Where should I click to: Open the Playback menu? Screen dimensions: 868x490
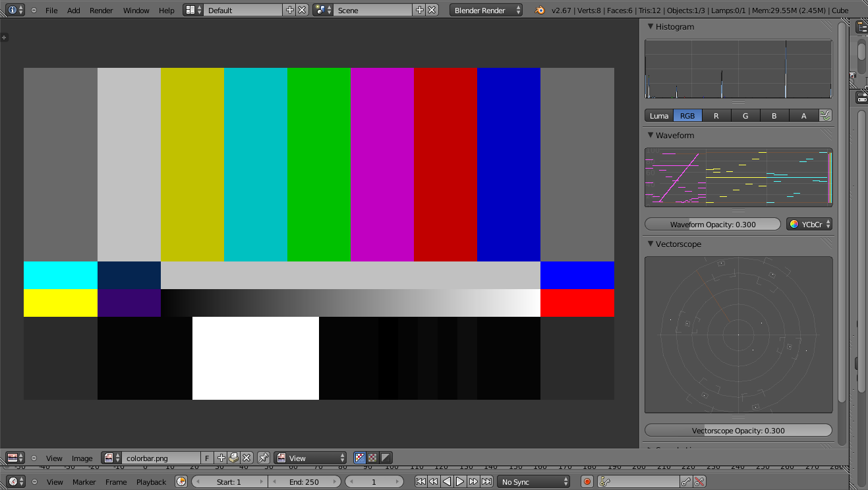pyautogui.click(x=151, y=482)
